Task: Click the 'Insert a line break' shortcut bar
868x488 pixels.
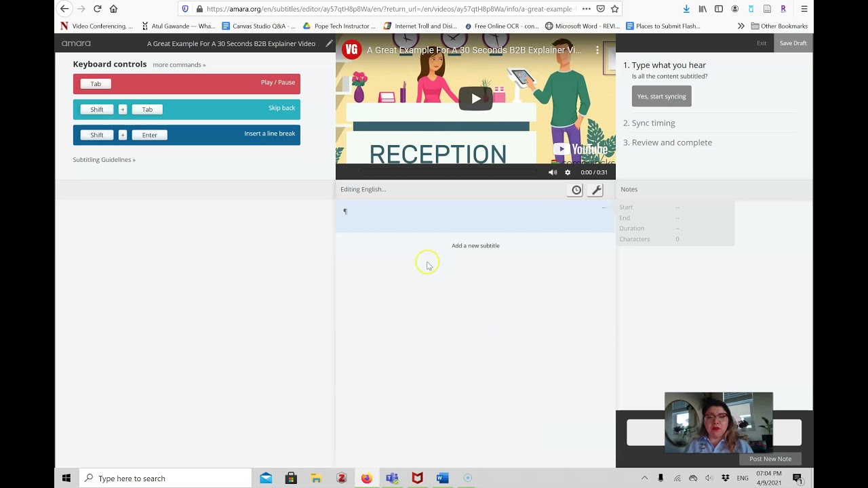Action: (x=186, y=135)
